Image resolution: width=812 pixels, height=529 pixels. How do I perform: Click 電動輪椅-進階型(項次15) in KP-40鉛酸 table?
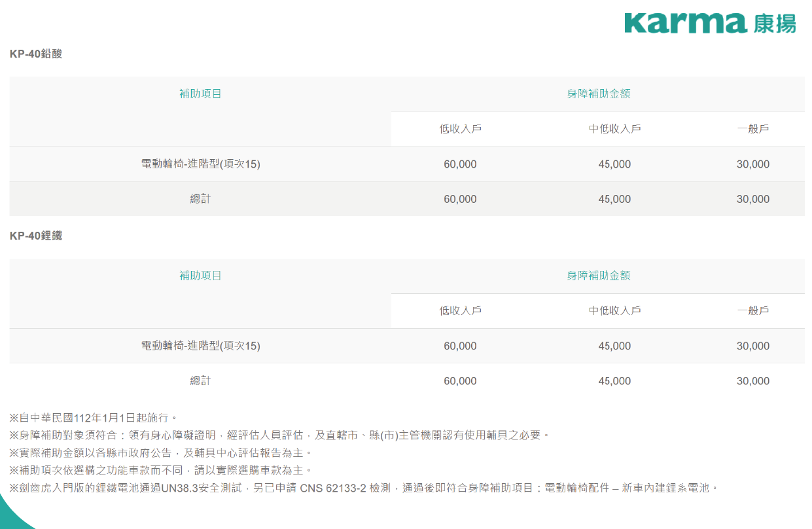[x=200, y=164]
